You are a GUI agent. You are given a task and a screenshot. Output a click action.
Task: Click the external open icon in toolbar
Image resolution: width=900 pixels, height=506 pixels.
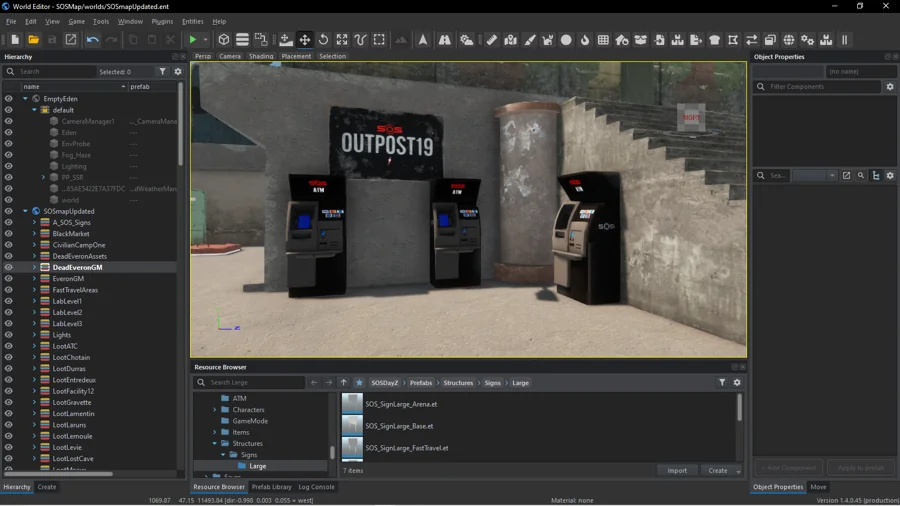tap(71, 40)
